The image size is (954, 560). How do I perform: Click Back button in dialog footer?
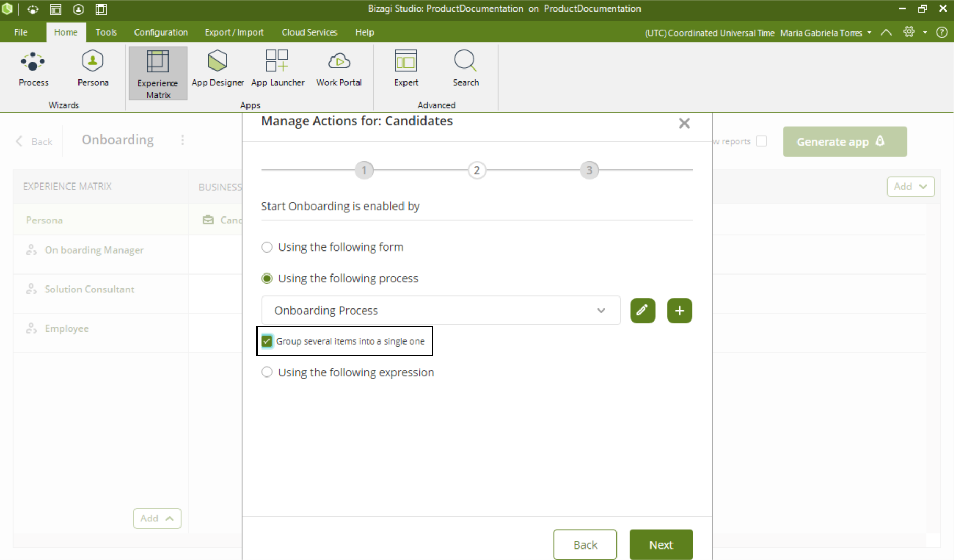pos(585,544)
